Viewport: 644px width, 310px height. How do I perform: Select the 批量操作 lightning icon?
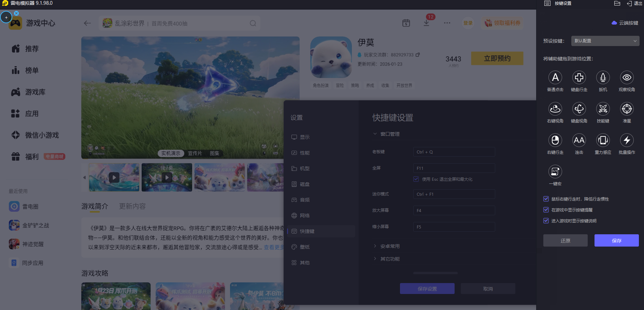[627, 140]
